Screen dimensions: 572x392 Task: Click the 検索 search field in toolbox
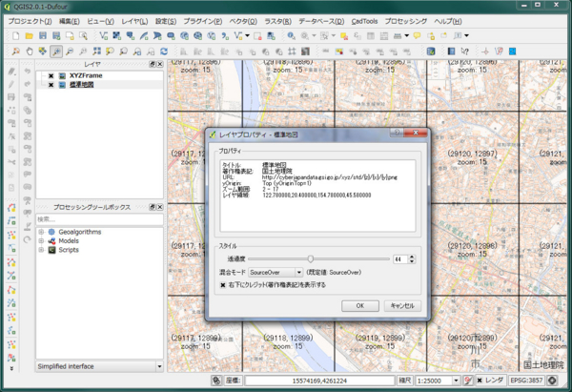(99, 219)
